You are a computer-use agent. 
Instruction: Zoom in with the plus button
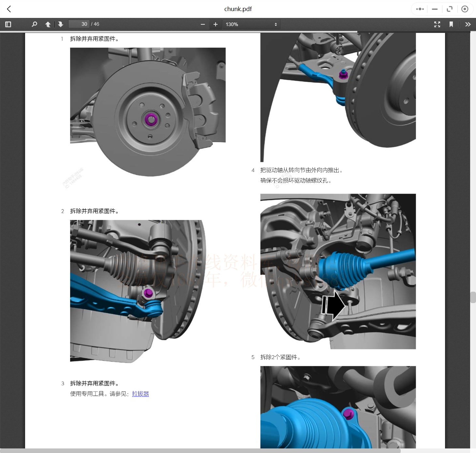(x=216, y=24)
